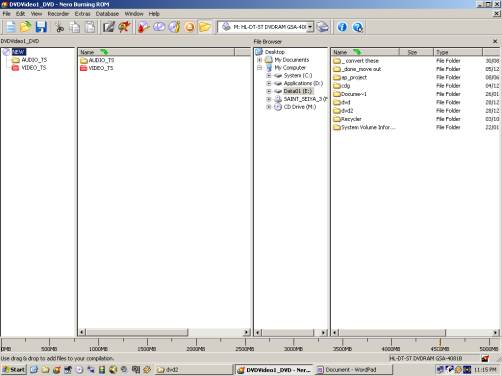Select VIDEO_TS in compilation tree
Viewport: 502px width, 376px height.
tap(34, 68)
